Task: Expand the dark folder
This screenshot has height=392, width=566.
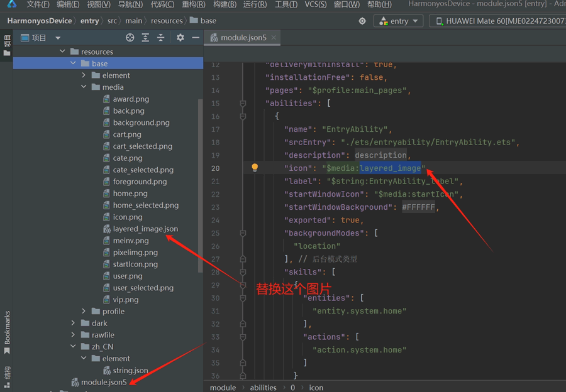Action: [74, 323]
